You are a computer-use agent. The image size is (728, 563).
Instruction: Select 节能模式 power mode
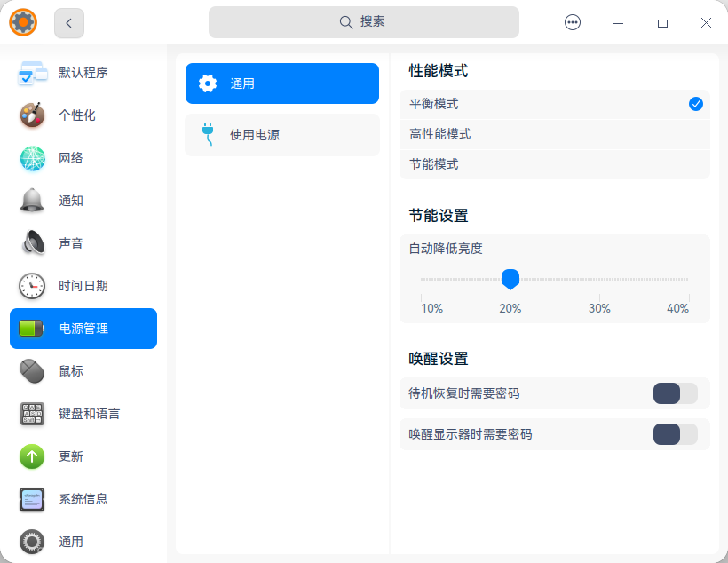(x=554, y=164)
